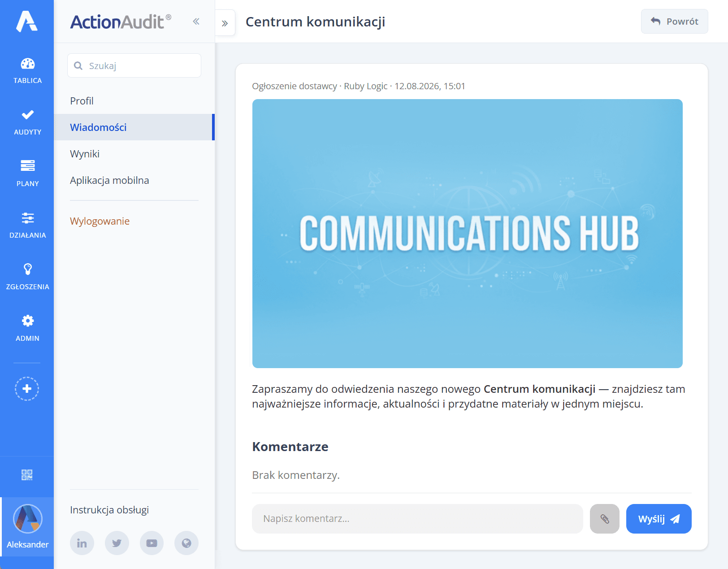Open the LinkedIn social link
Screen dimensions: 728x569
pyautogui.click(x=82, y=543)
